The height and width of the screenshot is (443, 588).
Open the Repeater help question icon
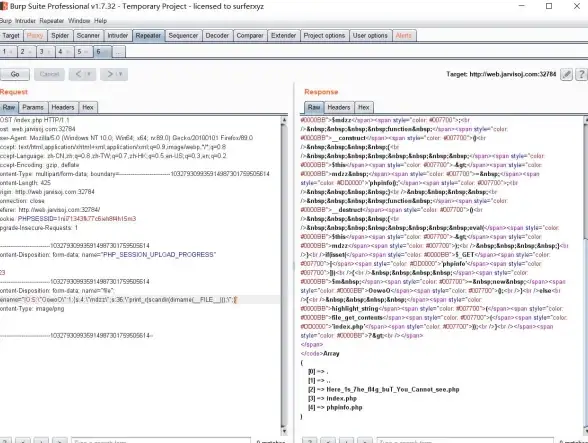click(581, 74)
